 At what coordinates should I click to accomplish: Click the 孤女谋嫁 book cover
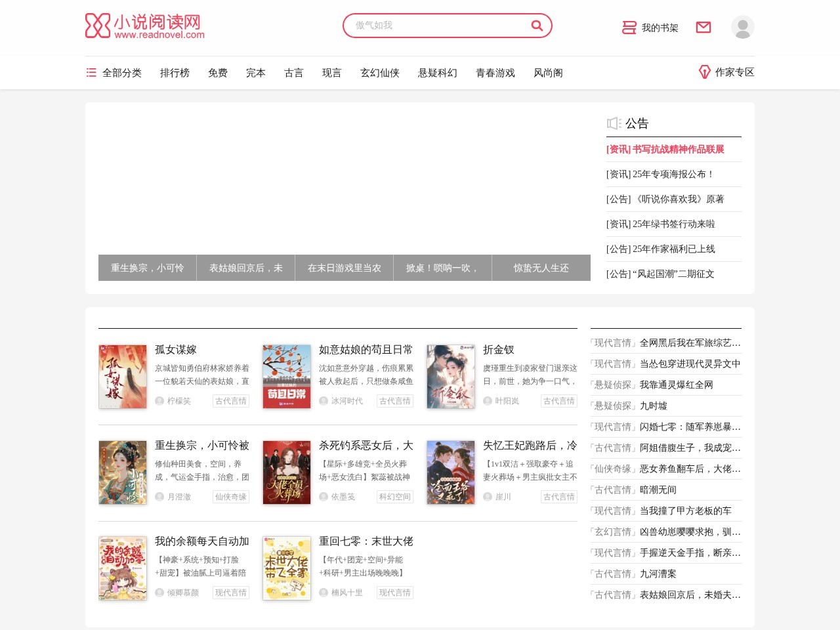pyautogui.click(x=123, y=377)
